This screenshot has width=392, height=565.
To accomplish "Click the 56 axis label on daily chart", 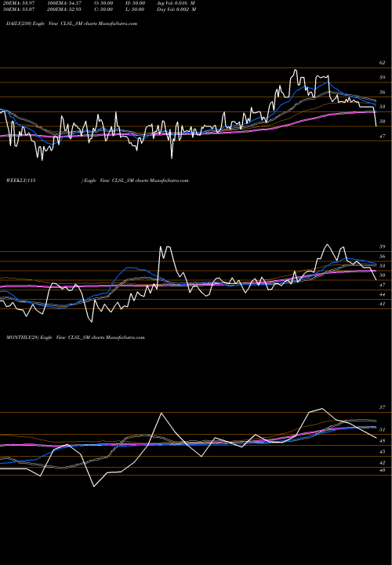I will click(x=382, y=93).
